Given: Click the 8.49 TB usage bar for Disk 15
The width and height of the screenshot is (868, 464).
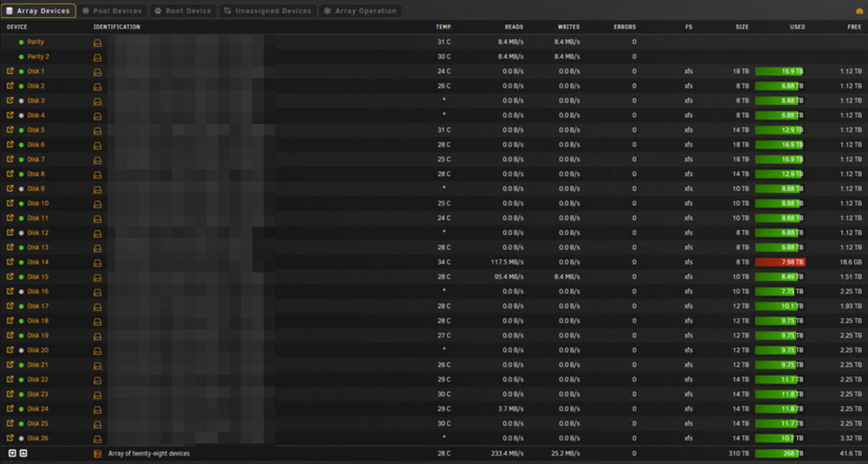Looking at the screenshot, I should tap(780, 277).
